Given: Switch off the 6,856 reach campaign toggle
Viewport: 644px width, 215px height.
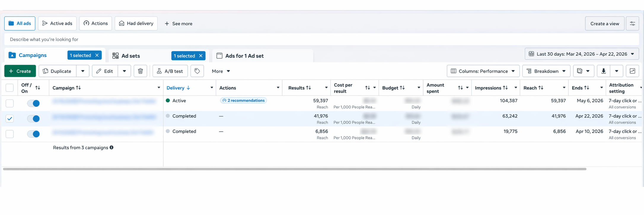Looking at the screenshot, I should 34,134.
